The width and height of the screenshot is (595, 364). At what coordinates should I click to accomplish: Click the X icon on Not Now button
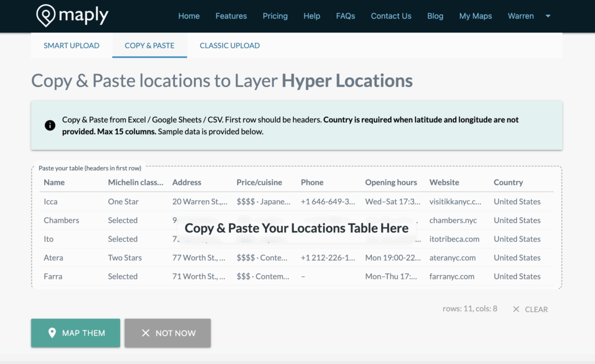[x=146, y=333]
